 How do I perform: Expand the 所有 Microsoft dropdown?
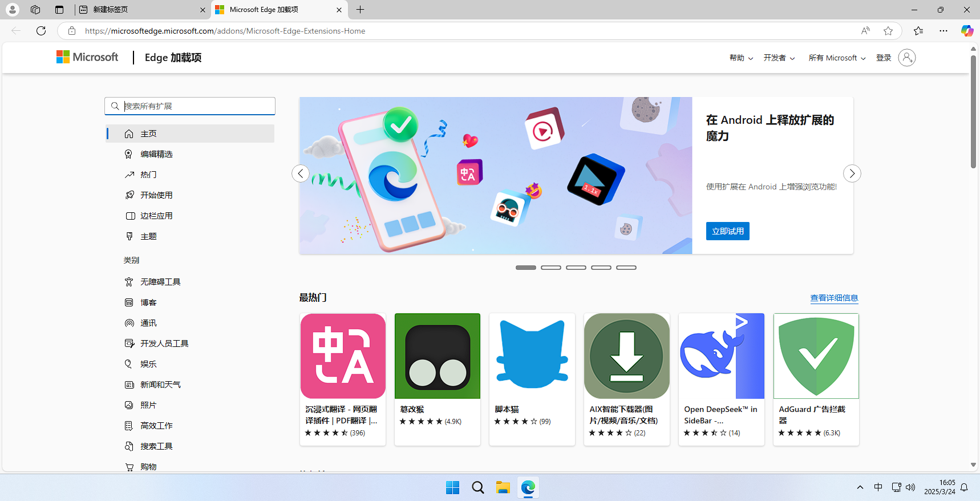[837, 58]
